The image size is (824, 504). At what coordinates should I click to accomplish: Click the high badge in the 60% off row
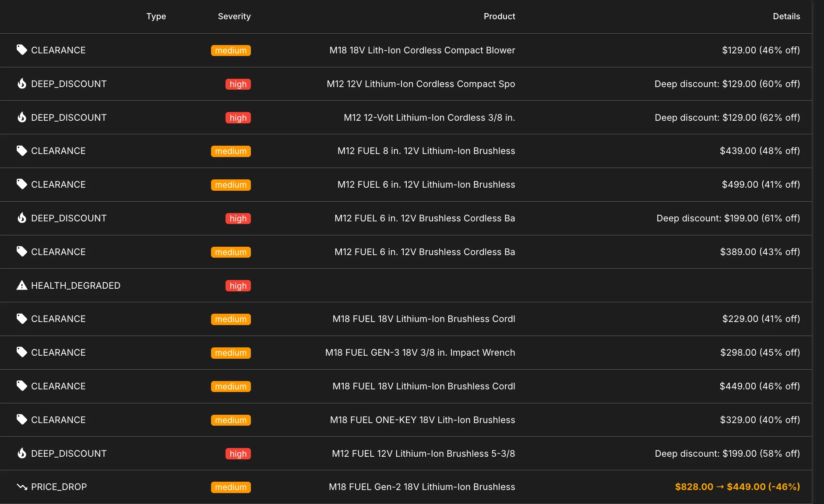(238, 84)
